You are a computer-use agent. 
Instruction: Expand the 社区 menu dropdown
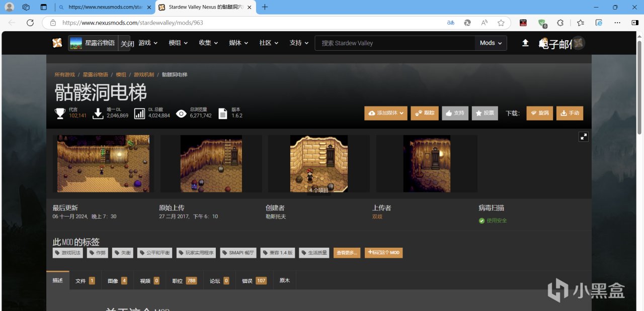[x=269, y=43]
